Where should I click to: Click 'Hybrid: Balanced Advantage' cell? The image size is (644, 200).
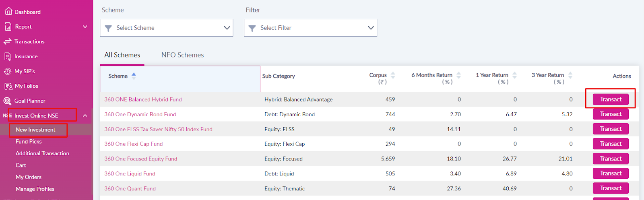coord(299,99)
